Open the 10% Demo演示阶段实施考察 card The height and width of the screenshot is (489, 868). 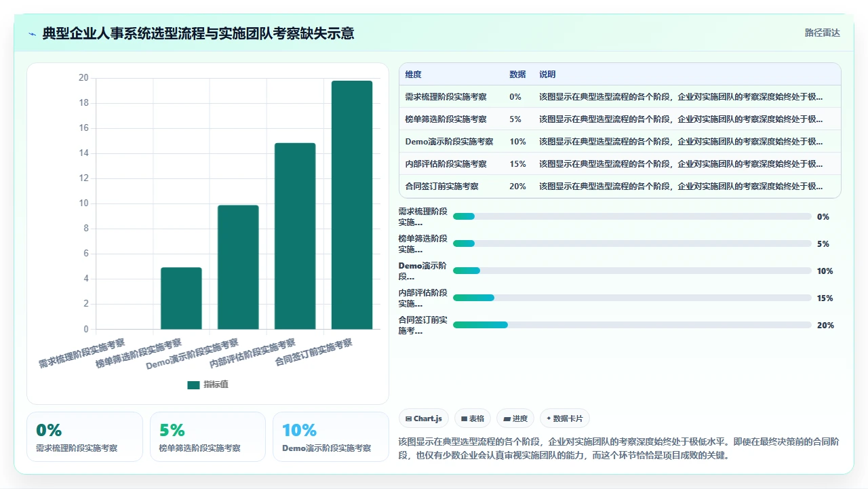(x=331, y=437)
